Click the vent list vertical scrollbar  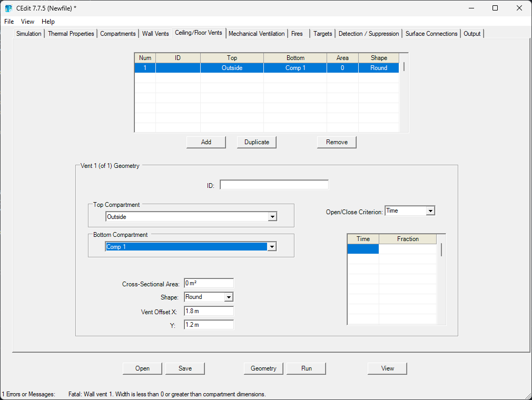[x=404, y=67]
